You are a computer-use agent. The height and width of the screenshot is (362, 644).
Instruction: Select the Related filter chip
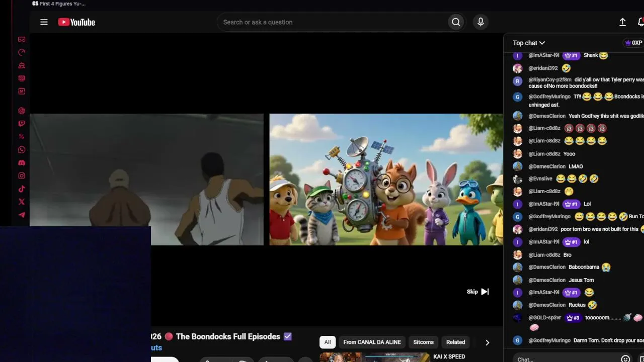456,342
